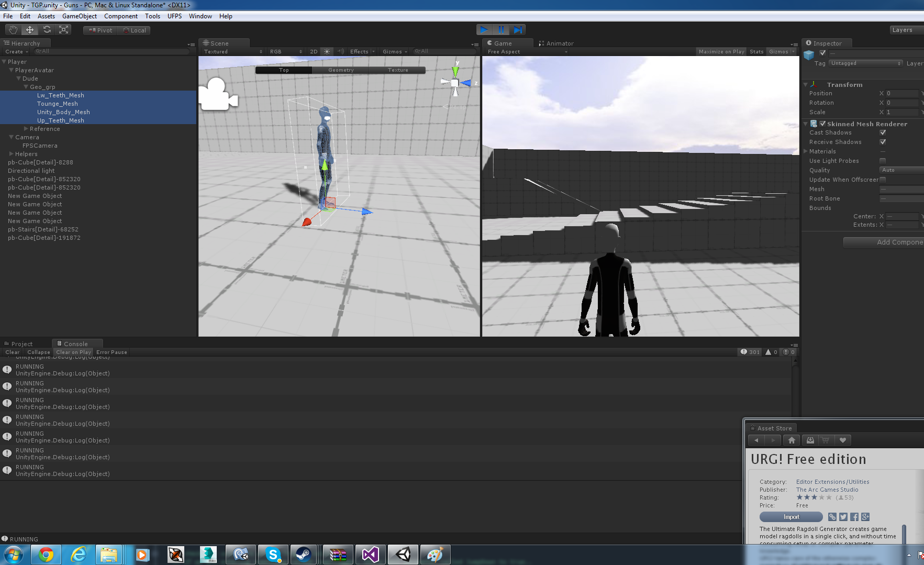
Task: Toggle Clear on Play in Console
Action: (73, 352)
